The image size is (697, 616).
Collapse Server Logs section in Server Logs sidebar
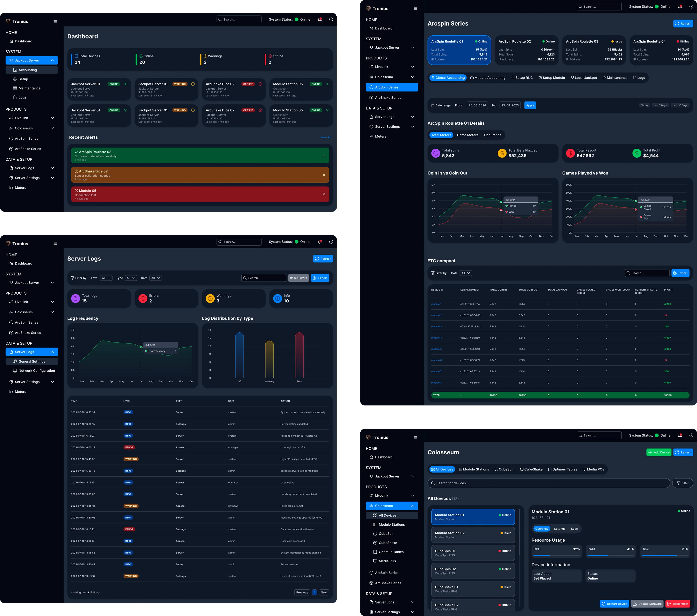[x=52, y=352]
